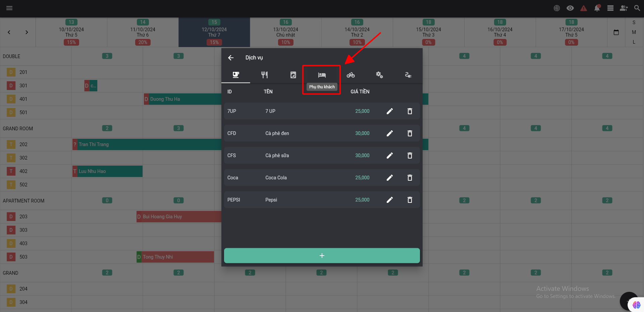Click the ID column header
The width and height of the screenshot is (644, 312).
point(229,92)
